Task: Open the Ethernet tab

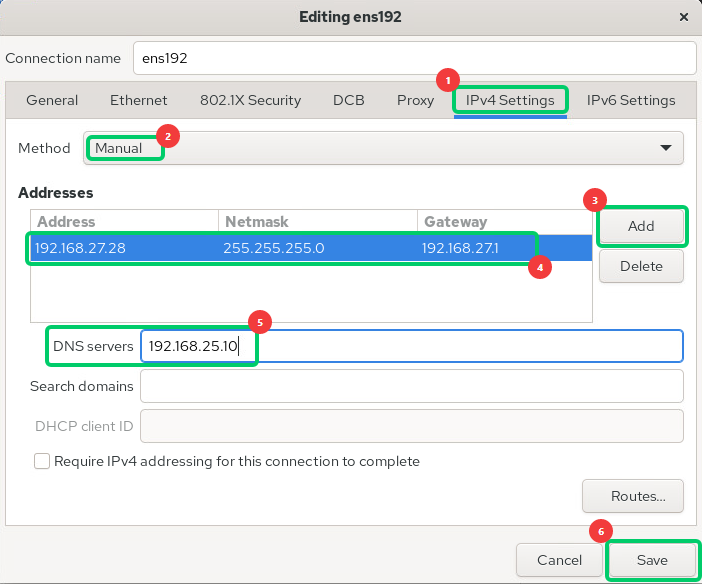Action: 139,100
